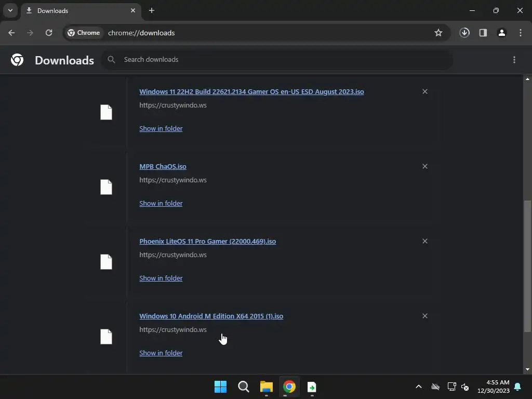The image size is (532, 399).
Task: Click file icon for Phoenix LiteOS download
Action: (106, 262)
